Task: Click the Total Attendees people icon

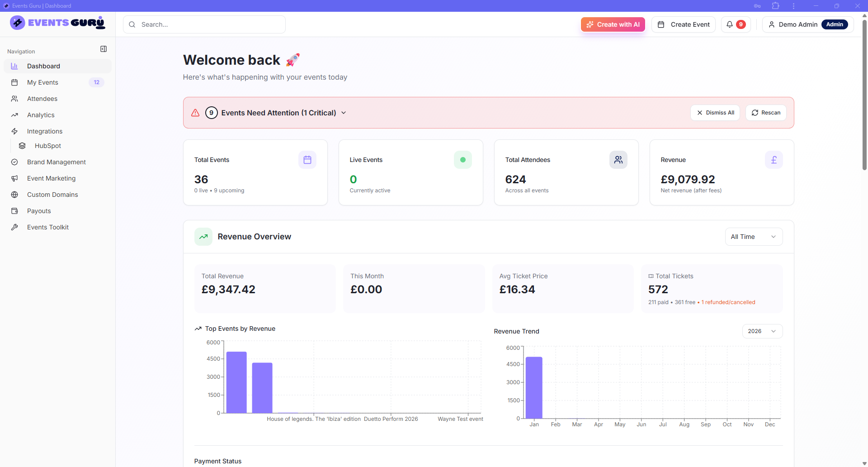Action: point(618,160)
